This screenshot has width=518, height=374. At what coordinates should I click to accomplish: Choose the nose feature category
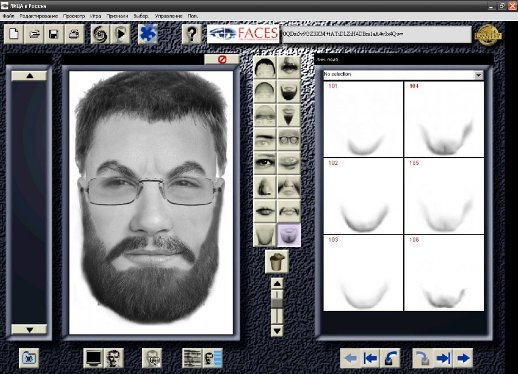pyautogui.click(x=265, y=187)
